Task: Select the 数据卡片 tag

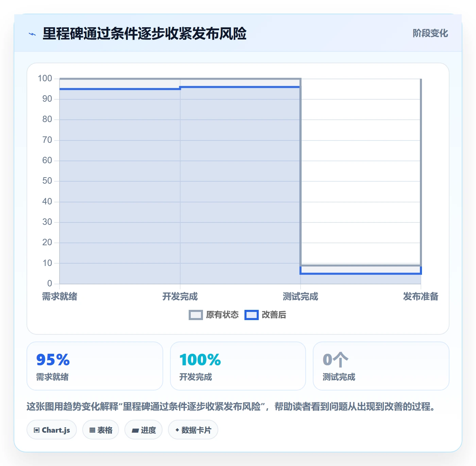Action: click(193, 430)
